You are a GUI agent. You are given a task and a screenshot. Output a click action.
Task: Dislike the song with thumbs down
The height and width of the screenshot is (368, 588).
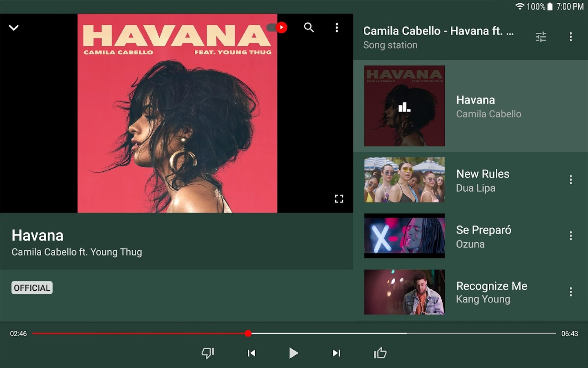[208, 353]
